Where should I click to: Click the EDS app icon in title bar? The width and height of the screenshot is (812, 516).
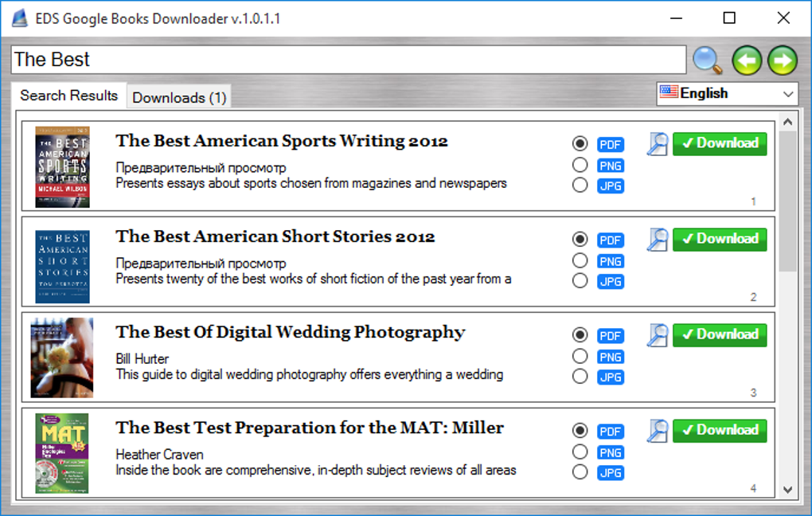(20, 18)
